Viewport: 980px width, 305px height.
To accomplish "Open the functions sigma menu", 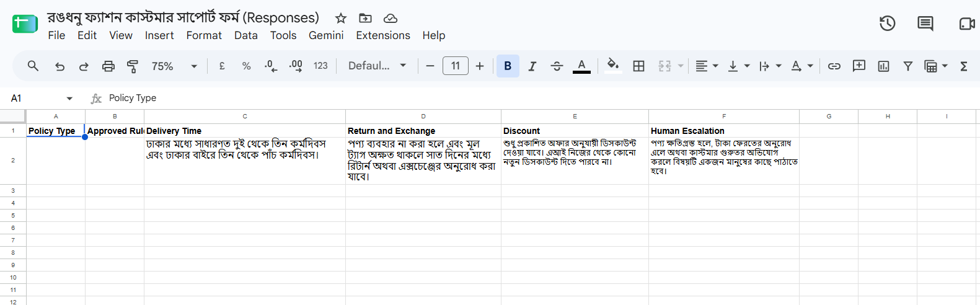I will 964,66.
